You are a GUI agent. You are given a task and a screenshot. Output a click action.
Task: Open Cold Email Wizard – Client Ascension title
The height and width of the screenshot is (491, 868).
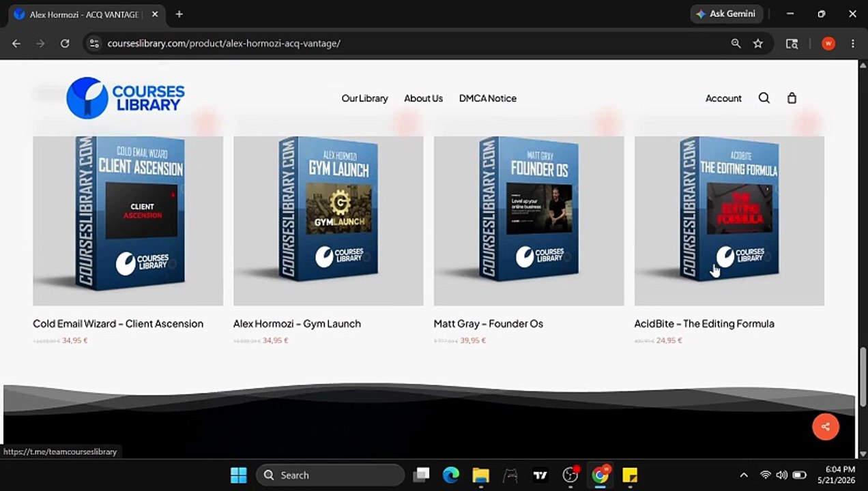[118, 324]
